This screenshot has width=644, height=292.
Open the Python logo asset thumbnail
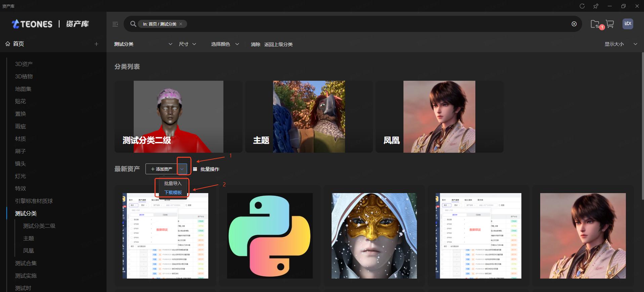pyautogui.click(x=270, y=235)
